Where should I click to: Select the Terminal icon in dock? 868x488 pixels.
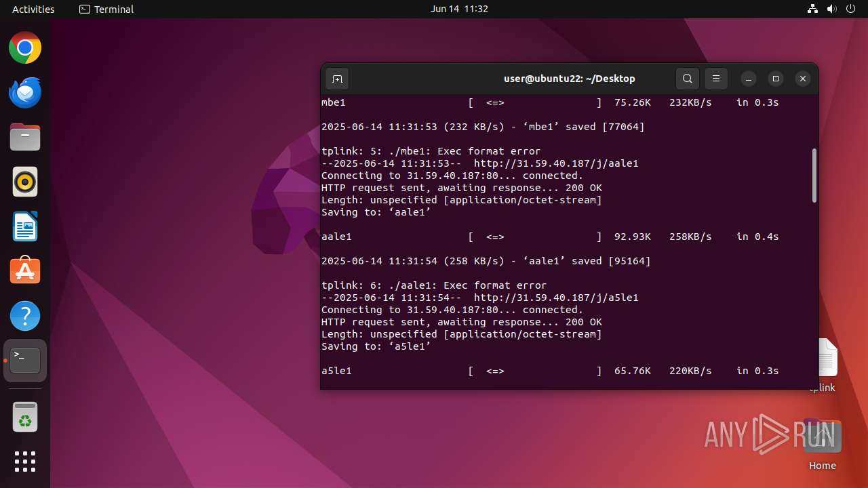[25, 361]
